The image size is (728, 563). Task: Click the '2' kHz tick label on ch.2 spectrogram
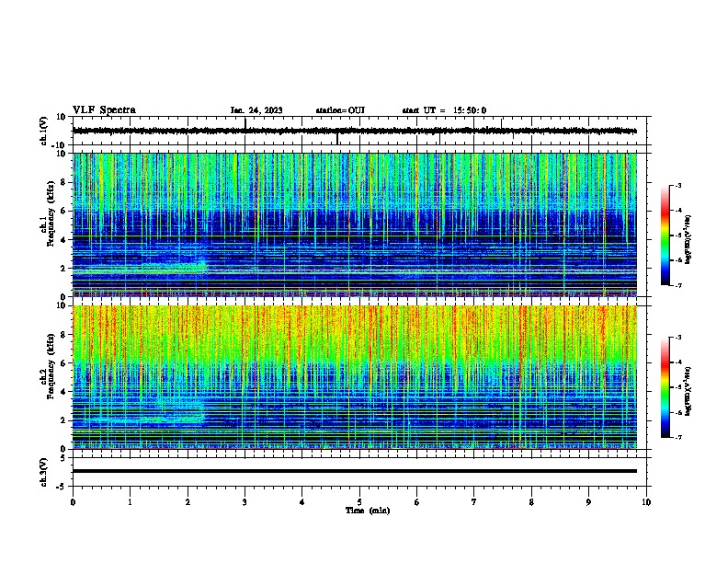(63, 420)
